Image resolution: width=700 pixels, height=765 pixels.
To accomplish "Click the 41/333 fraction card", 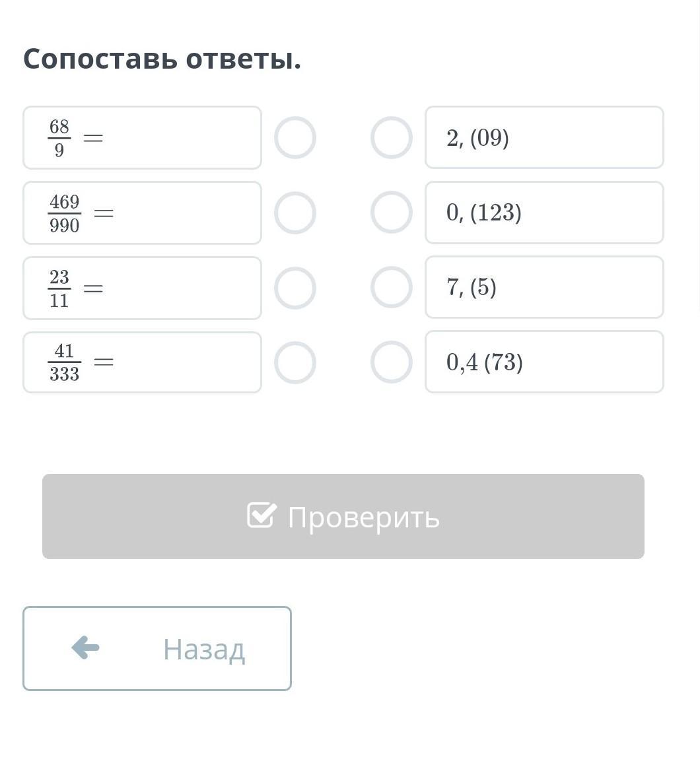I will [142, 362].
